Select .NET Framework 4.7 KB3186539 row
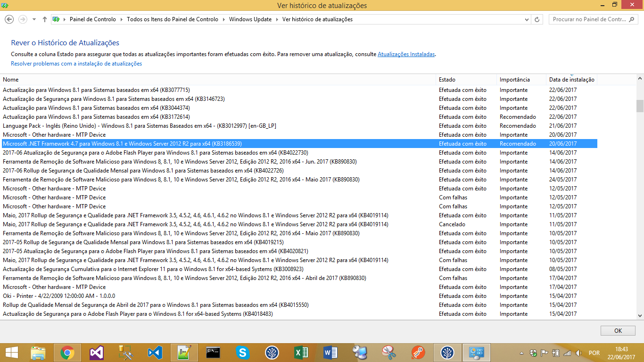The width and height of the screenshot is (644, 362). click(x=299, y=144)
